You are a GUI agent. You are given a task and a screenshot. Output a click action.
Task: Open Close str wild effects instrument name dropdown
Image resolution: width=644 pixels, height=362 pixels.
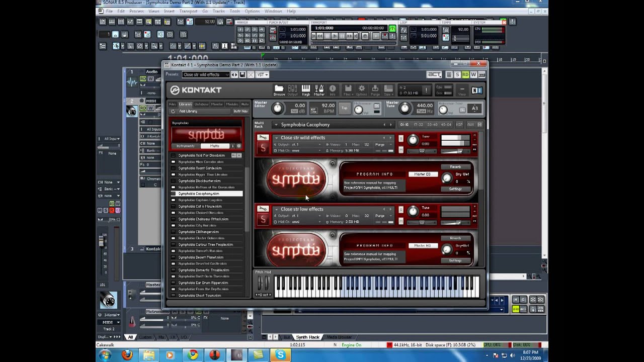[276, 138]
